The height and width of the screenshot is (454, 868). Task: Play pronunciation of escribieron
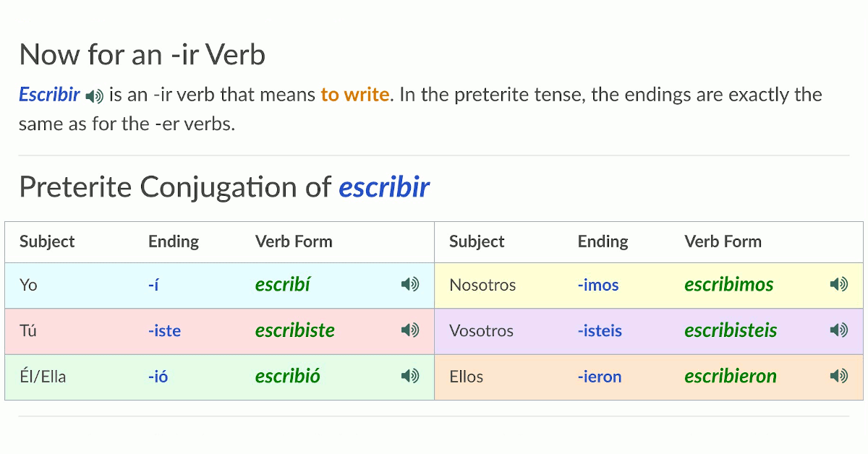840,376
